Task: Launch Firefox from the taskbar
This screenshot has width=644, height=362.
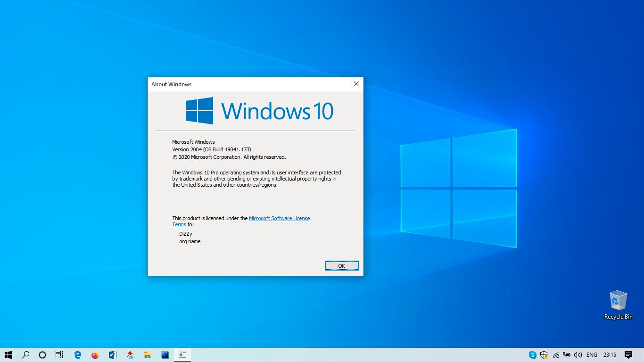Action: pos(95,355)
